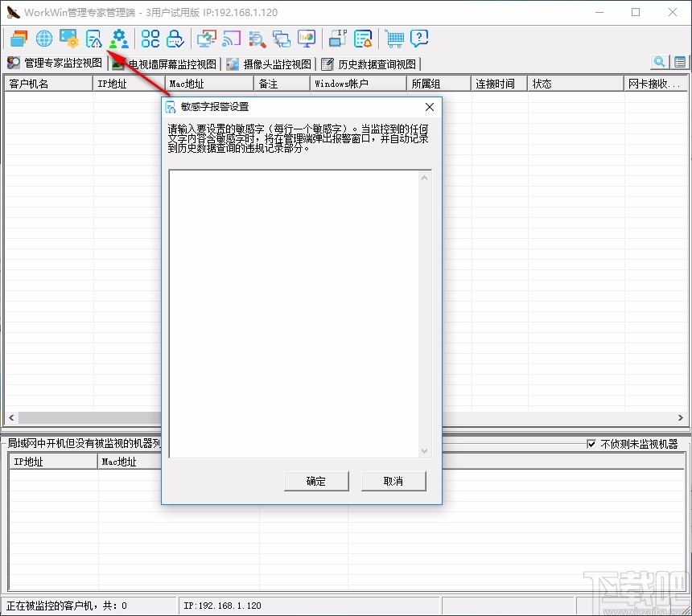
Task: Select the four-squares grid toolbar icon
Action: point(150,39)
